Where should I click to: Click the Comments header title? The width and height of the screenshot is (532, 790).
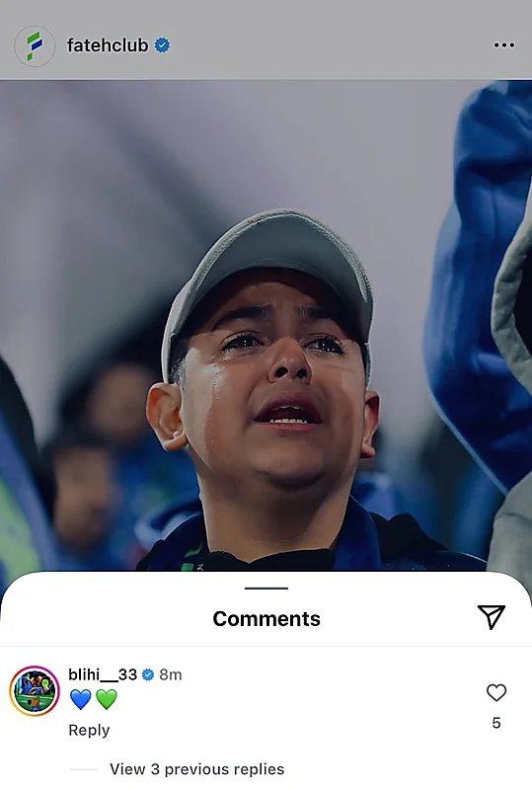[266, 619]
